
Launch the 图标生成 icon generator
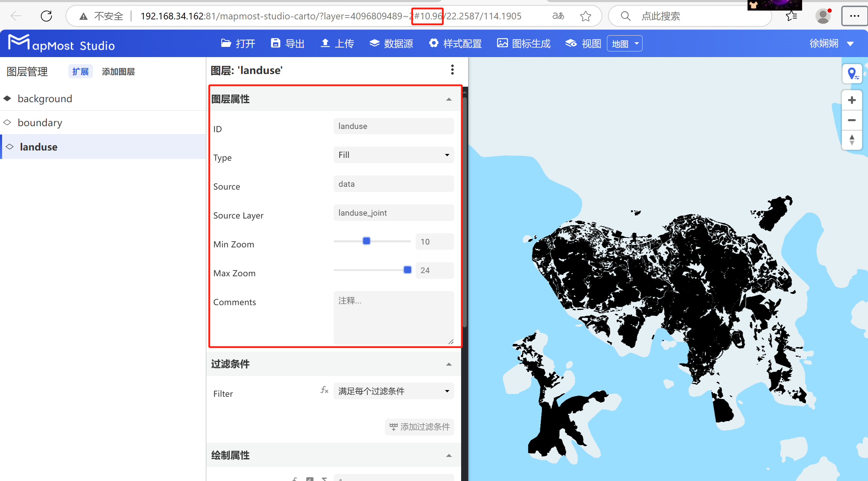click(x=523, y=43)
